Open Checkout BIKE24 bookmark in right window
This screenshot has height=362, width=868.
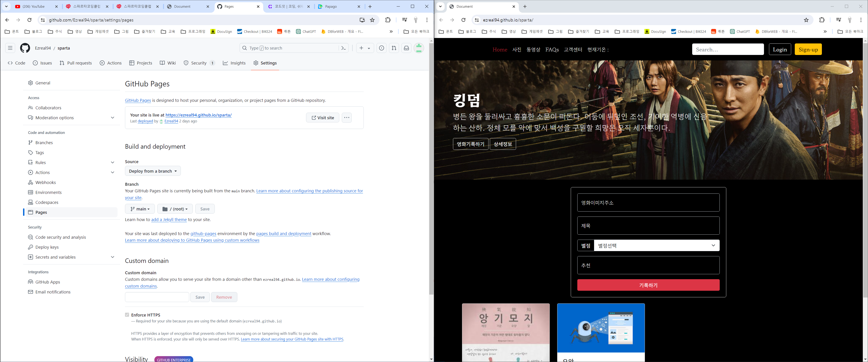(688, 31)
